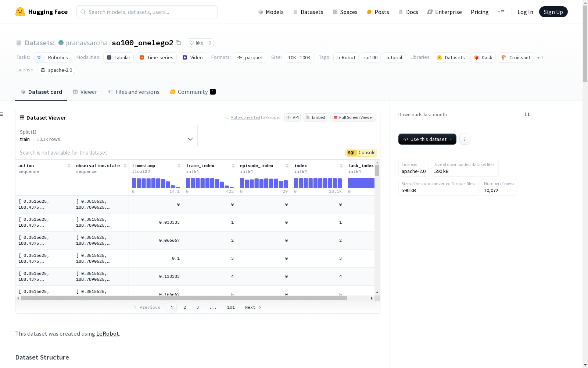Click the Embed button
Viewport: 588px width, 368px height.
315,117
